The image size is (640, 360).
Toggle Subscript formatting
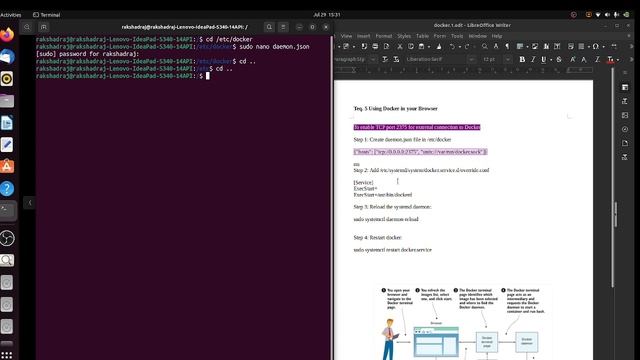(584, 59)
